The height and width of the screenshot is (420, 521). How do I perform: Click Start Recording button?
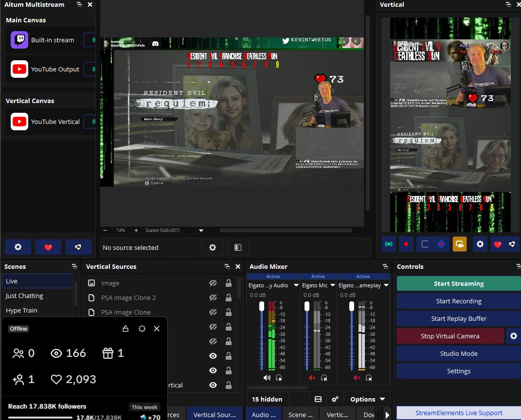(x=459, y=301)
